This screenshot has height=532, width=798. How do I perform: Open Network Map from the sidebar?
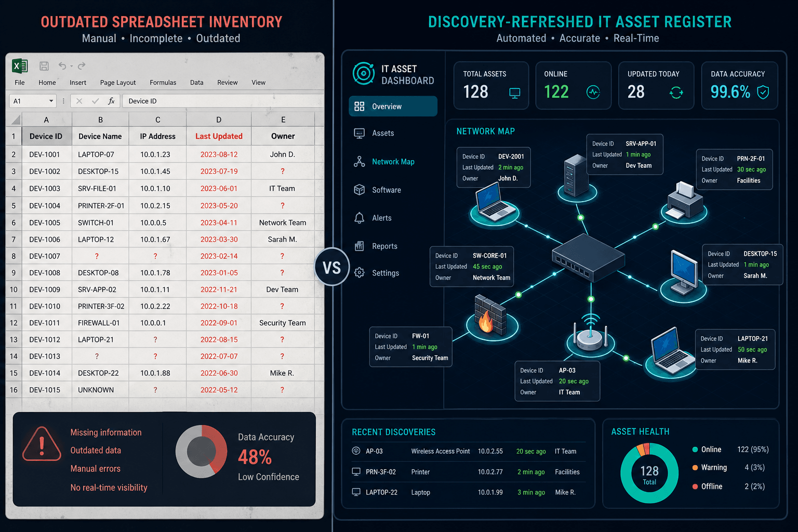393,162
